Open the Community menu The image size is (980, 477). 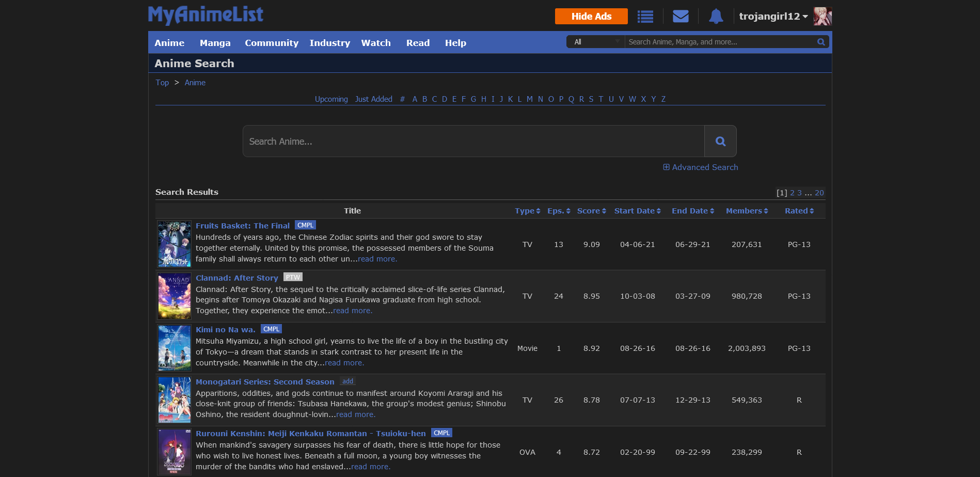pyautogui.click(x=272, y=43)
